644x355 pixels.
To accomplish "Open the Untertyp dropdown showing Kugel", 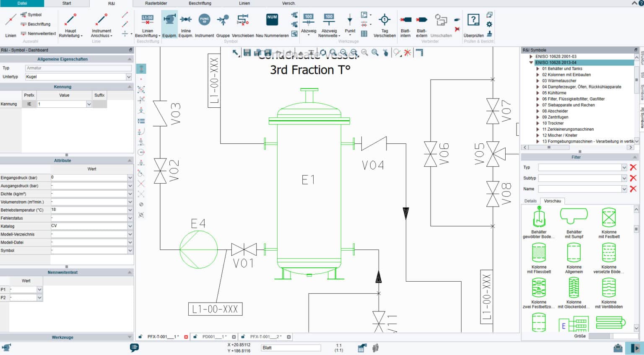I will [x=129, y=76].
